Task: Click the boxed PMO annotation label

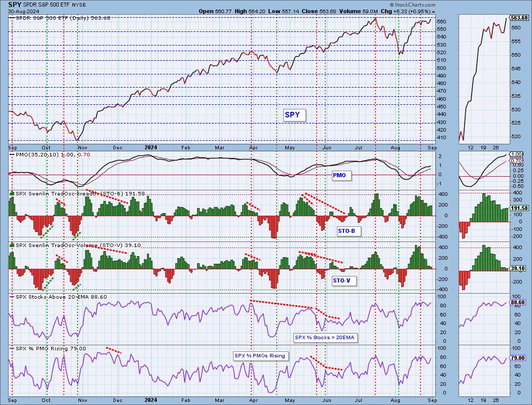Action: tap(341, 175)
